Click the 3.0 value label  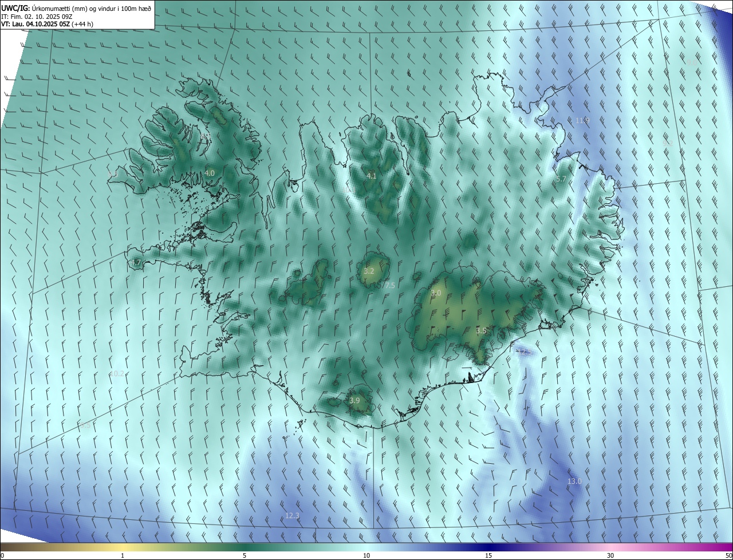[x=436, y=293]
